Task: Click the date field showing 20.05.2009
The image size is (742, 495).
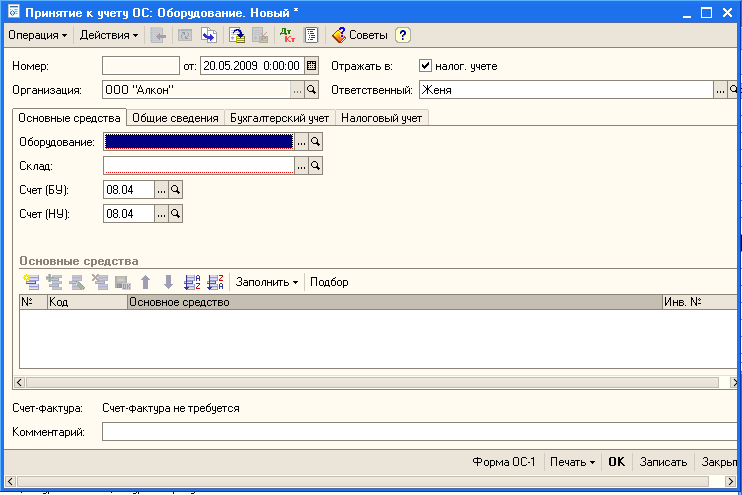Action: (253, 66)
